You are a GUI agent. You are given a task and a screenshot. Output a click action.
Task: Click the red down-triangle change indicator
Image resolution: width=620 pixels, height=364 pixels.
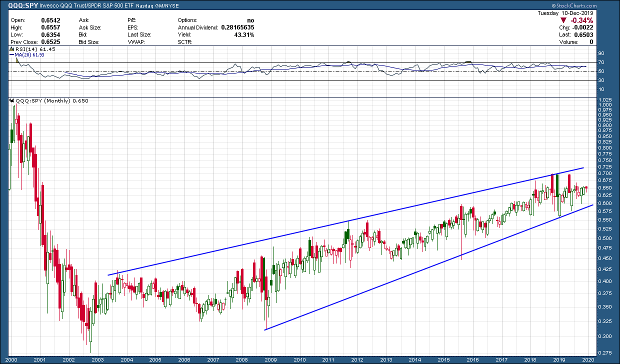pos(562,20)
